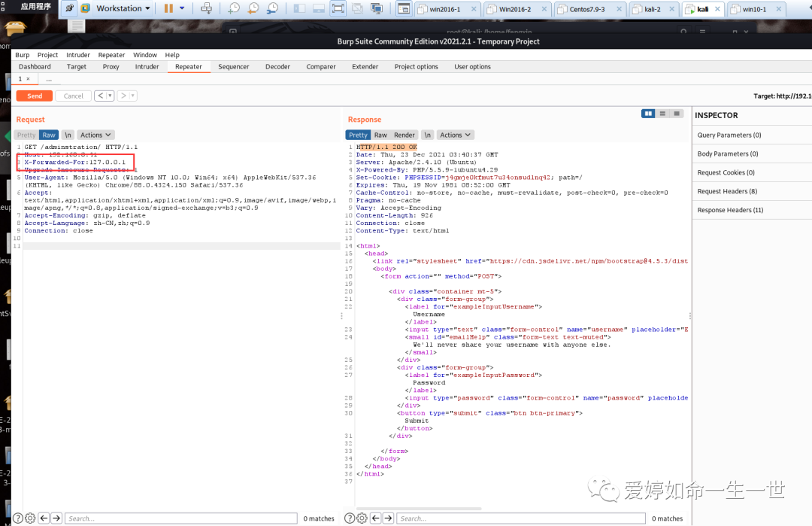Open the Burp menu
This screenshot has height=526, width=812.
[x=23, y=55]
